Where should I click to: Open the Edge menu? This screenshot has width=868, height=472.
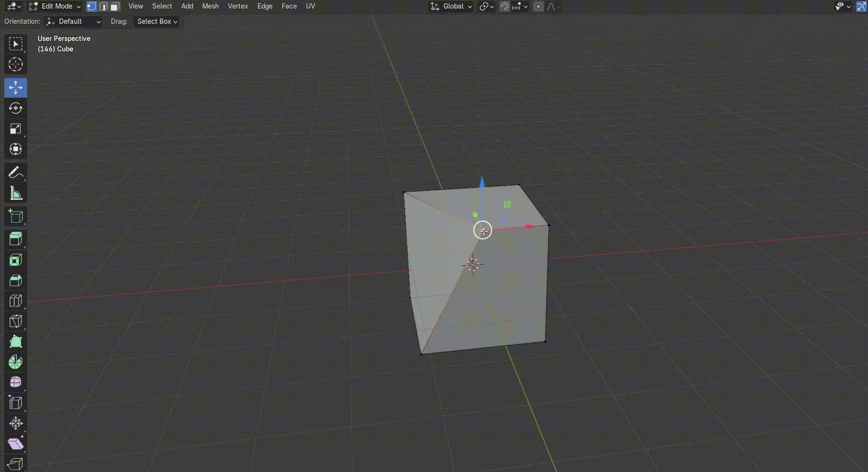[265, 6]
